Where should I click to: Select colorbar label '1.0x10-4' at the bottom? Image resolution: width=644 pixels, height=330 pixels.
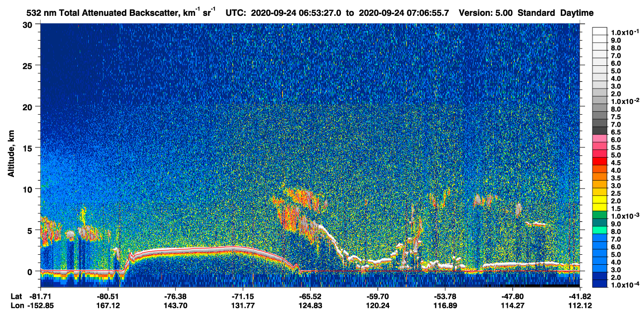click(625, 285)
